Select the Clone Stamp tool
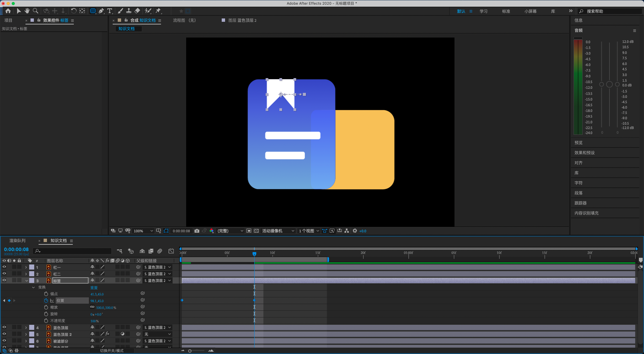 (x=129, y=11)
